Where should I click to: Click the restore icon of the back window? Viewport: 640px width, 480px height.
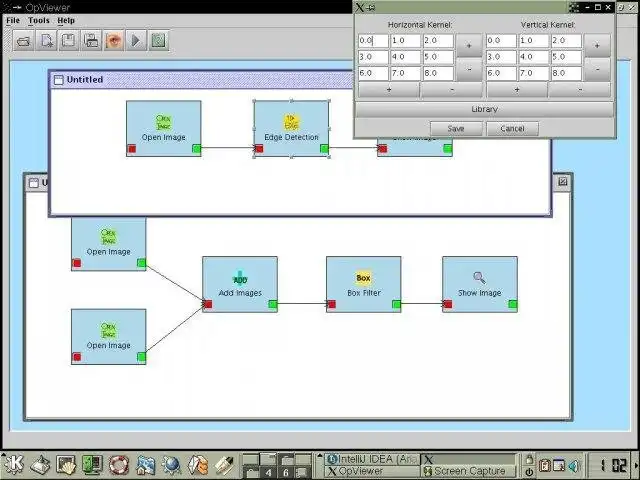[x=563, y=182]
